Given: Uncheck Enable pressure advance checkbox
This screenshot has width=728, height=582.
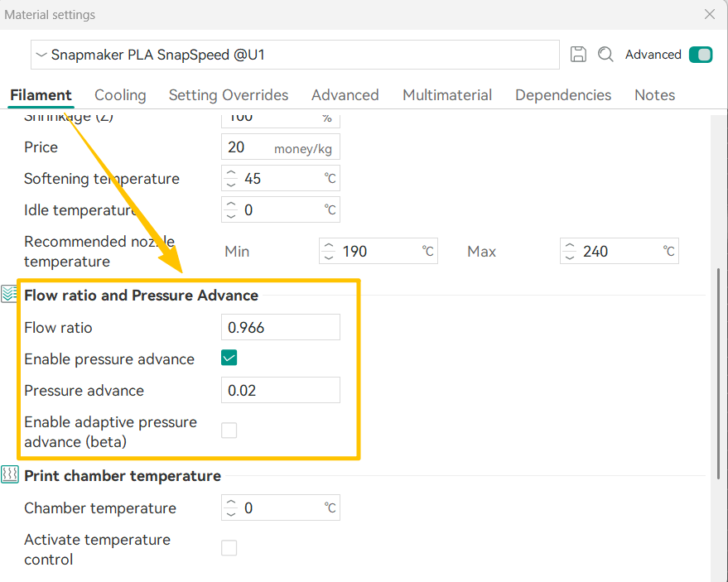Looking at the screenshot, I should point(229,358).
